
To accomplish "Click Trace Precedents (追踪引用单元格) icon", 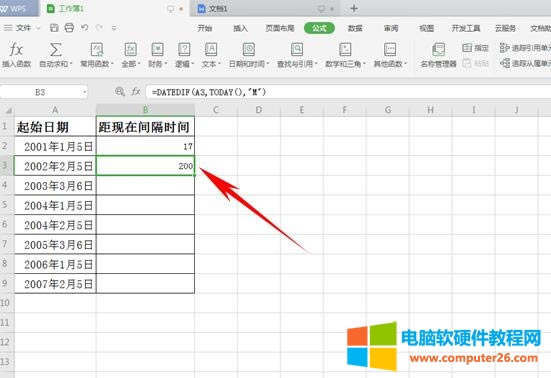I will click(505, 47).
